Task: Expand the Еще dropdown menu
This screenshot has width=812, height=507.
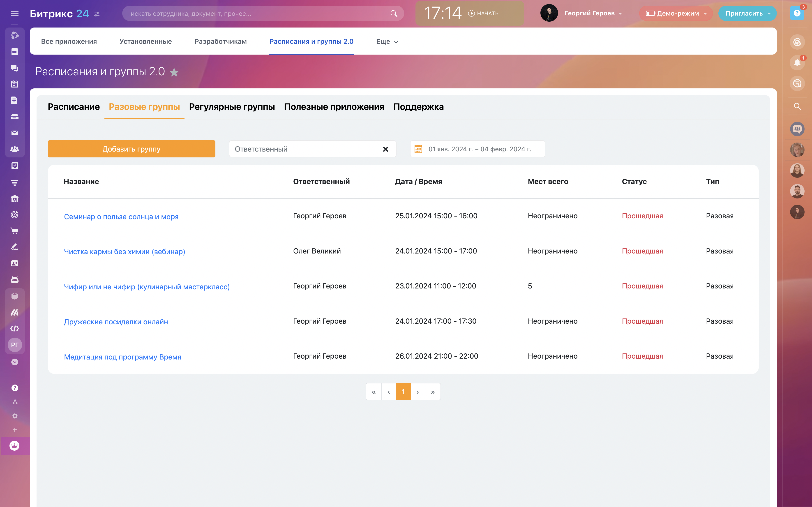Action: pos(387,41)
